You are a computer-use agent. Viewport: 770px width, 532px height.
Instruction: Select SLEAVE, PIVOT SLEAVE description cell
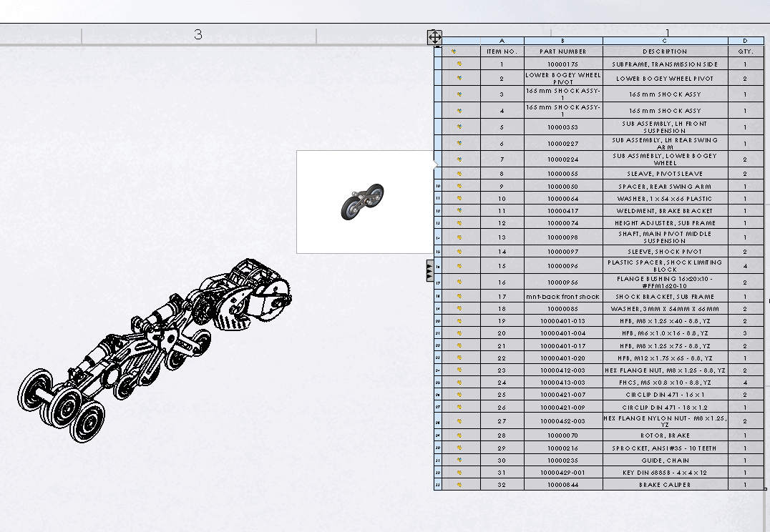point(666,174)
